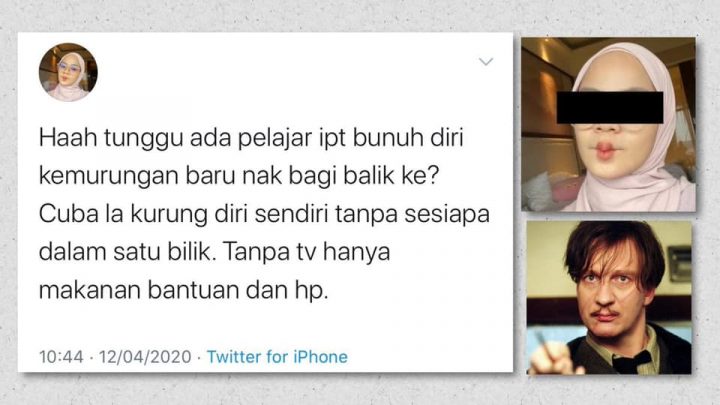Click the woman's red lips in photo
The width and height of the screenshot is (720, 405).
coord(605,150)
